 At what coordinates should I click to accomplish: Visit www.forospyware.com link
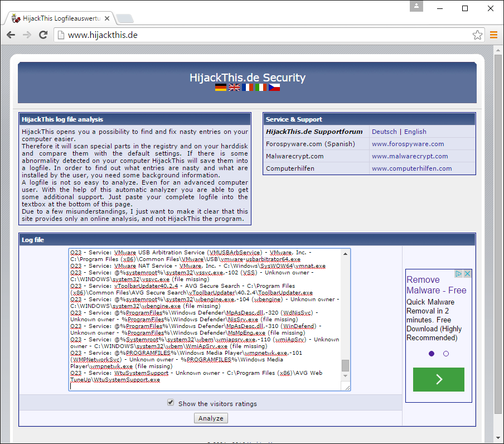pyautogui.click(x=408, y=144)
